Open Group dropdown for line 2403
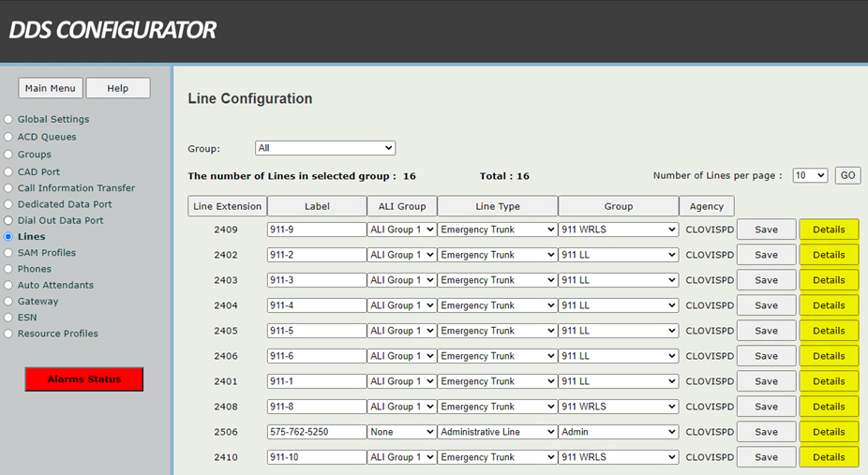This screenshot has width=868, height=475. [x=619, y=280]
